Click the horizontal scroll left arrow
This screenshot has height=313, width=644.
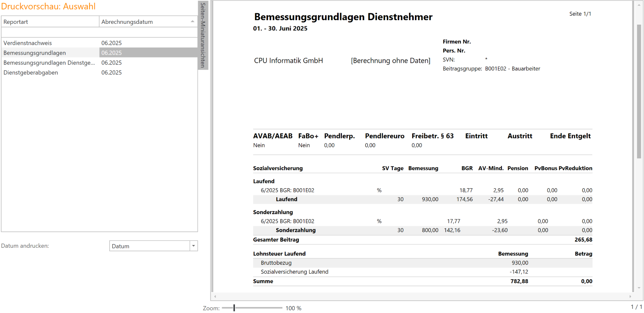click(215, 296)
